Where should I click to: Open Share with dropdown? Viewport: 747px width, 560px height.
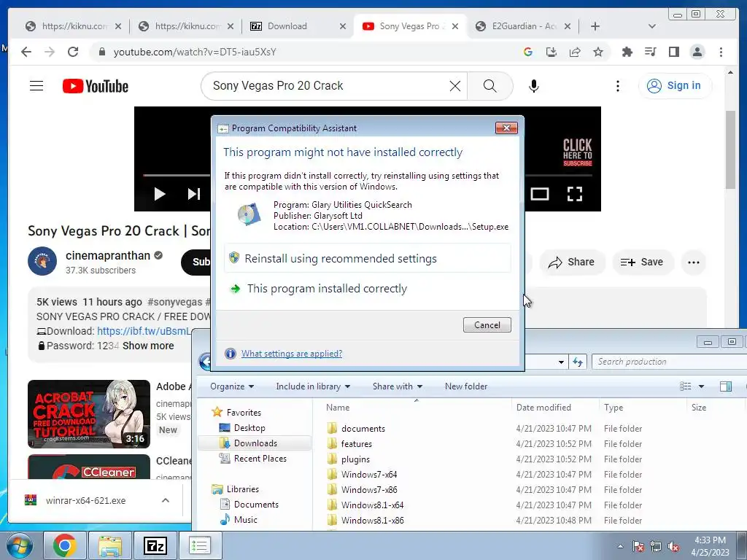(x=398, y=386)
